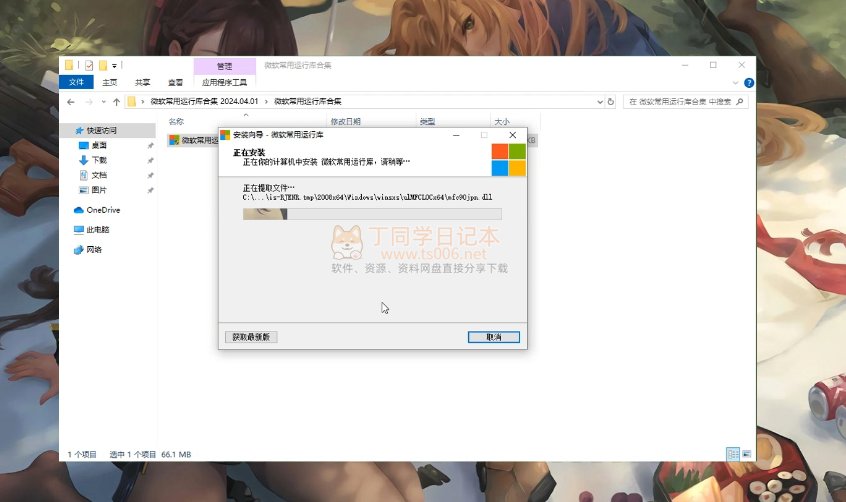This screenshot has height=502, width=846.
Task: Collapse the ribbon chevron
Action: click(x=735, y=83)
